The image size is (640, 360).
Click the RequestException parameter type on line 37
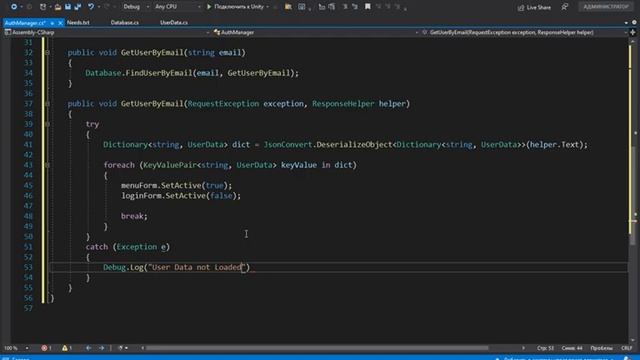(223, 104)
